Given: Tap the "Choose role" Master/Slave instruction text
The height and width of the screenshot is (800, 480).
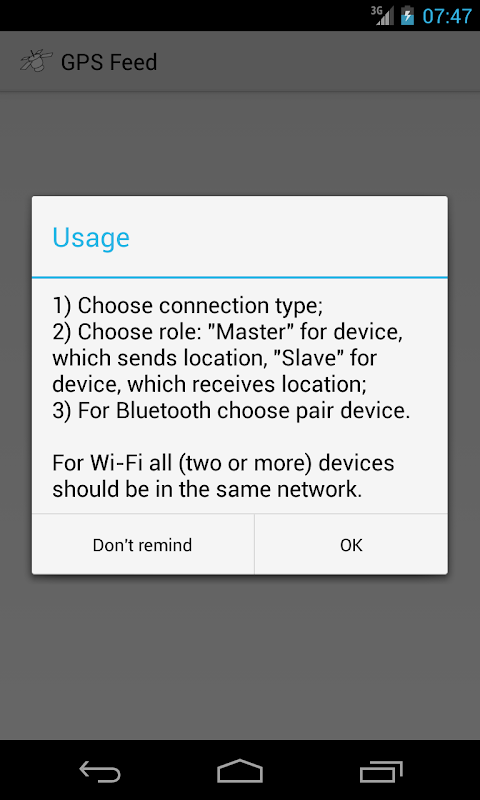Looking at the screenshot, I should pos(228,359).
